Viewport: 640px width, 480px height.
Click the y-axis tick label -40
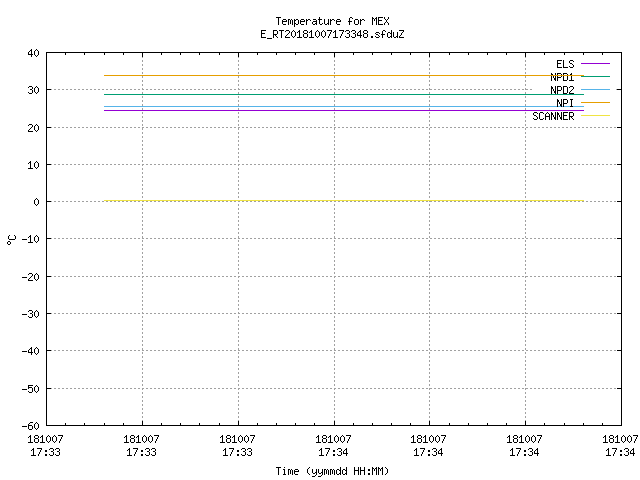[31, 351]
